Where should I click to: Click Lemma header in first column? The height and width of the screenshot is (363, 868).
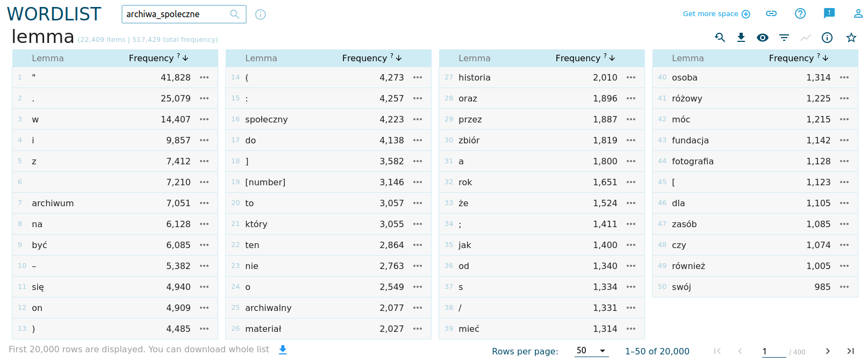coord(48,58)
